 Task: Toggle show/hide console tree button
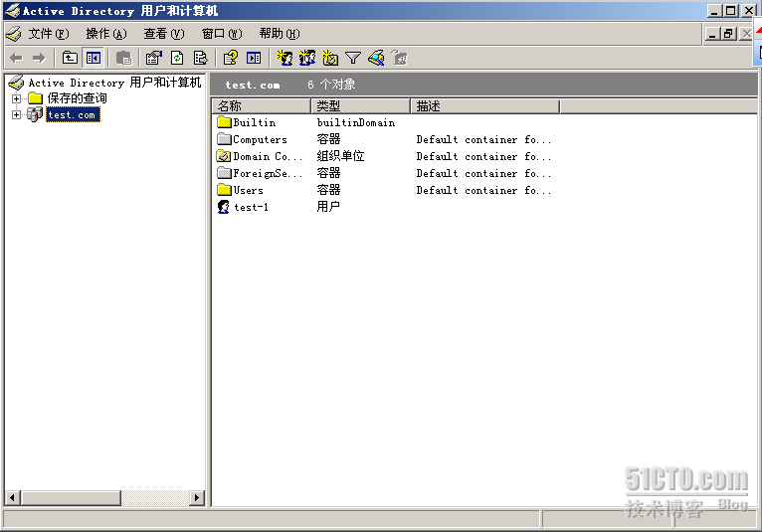(x=93, y=59)
